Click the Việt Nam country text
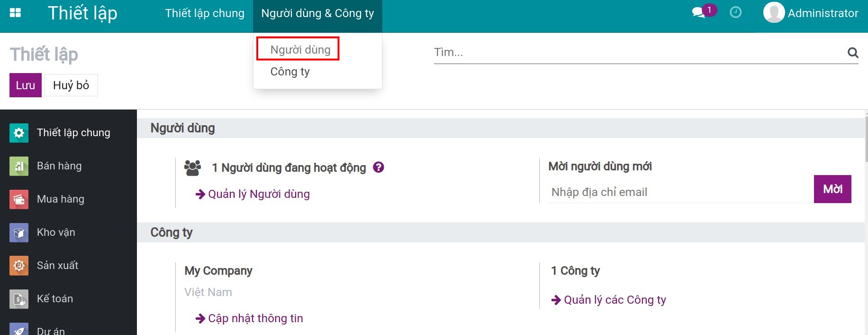 click(x=208, y=292)
